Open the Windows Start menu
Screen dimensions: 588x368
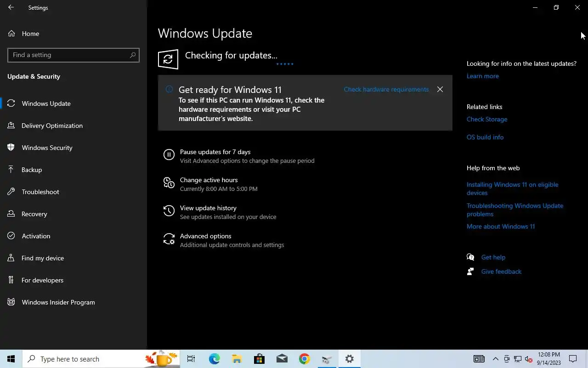(x=11, y=359)
